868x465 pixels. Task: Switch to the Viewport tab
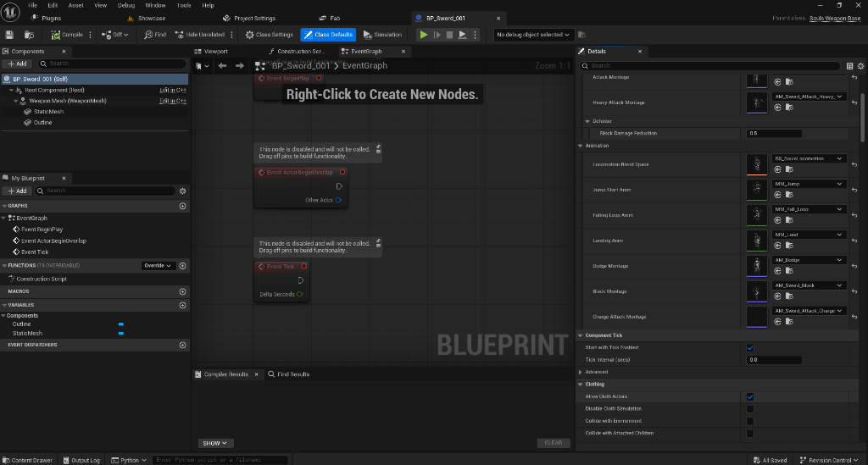pos(211,51)
